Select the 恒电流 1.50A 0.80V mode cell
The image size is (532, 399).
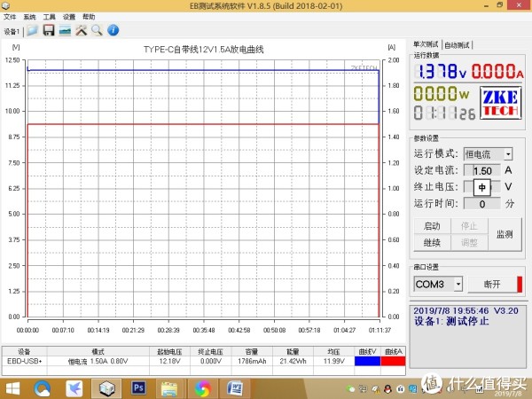point(98,361)
